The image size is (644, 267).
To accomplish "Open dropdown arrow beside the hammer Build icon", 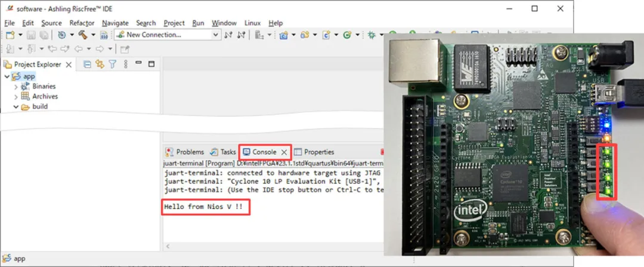I will [93, 35].
